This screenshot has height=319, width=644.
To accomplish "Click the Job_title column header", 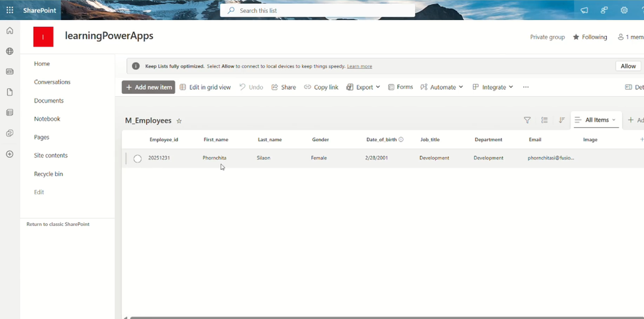I will click(x=430, y=140).
